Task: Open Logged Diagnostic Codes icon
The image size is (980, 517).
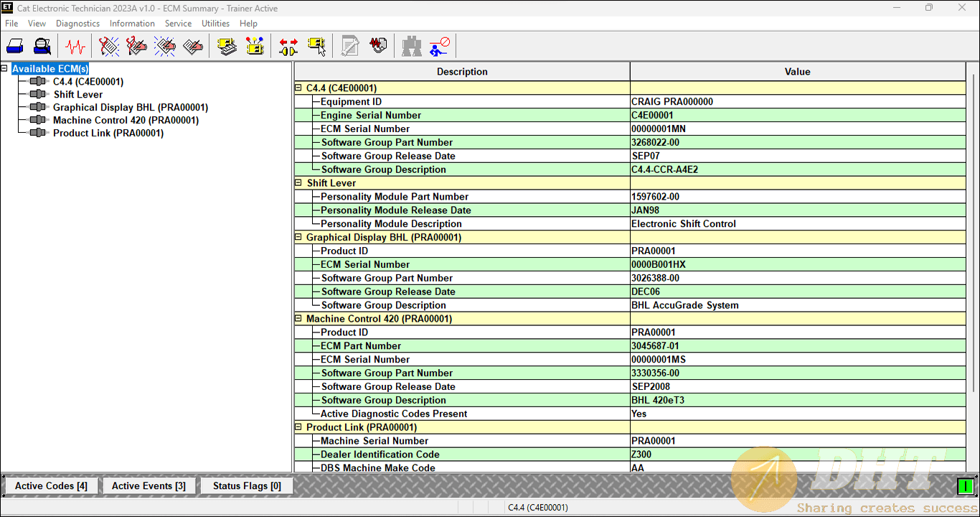Action: click(x=137, y=46)
